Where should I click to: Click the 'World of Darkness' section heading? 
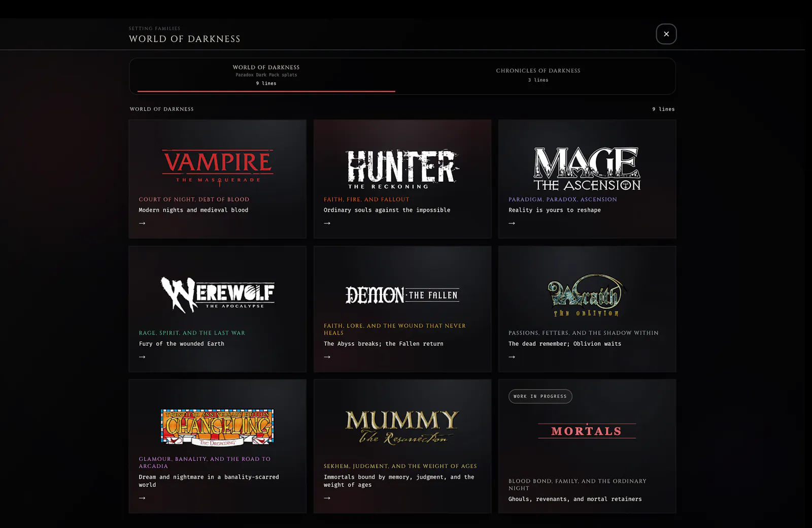(162, 109)
